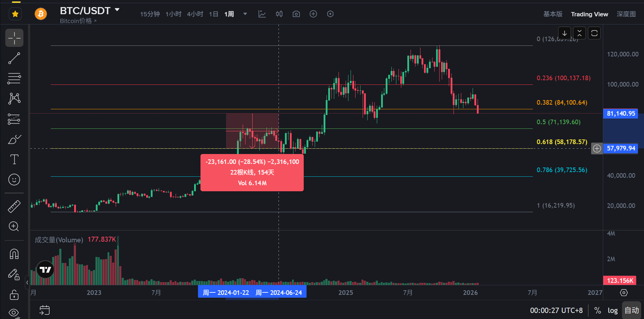This screenshot has width=644, height=319.
Task: Toggle log scale button
Action: [x=612, y=310]
